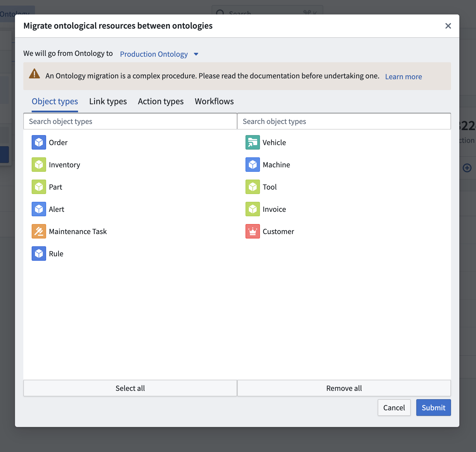Expand the target ontology caret arrow
The height and width of the screenshot is (452, 476).
point(196,54)
